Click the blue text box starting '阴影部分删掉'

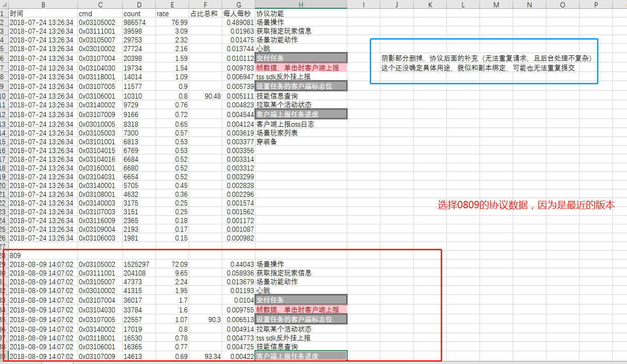[484, 61]
